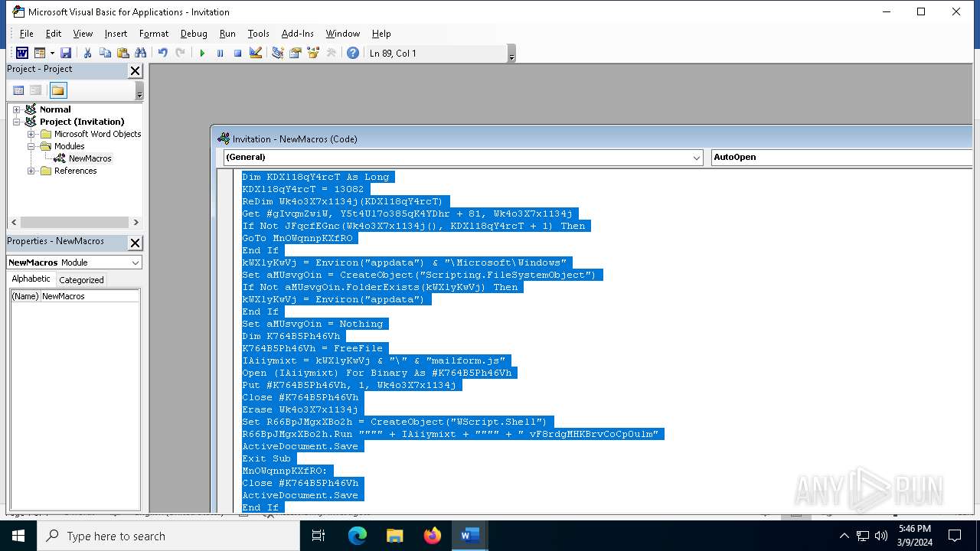
Task: Cut the selected code
Action: coord(87,53)
